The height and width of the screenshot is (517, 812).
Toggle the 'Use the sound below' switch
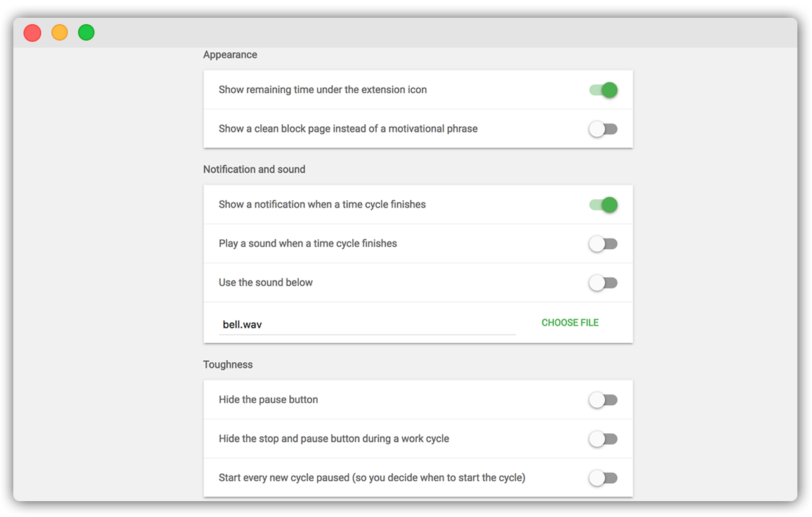[x=603, y=283]
